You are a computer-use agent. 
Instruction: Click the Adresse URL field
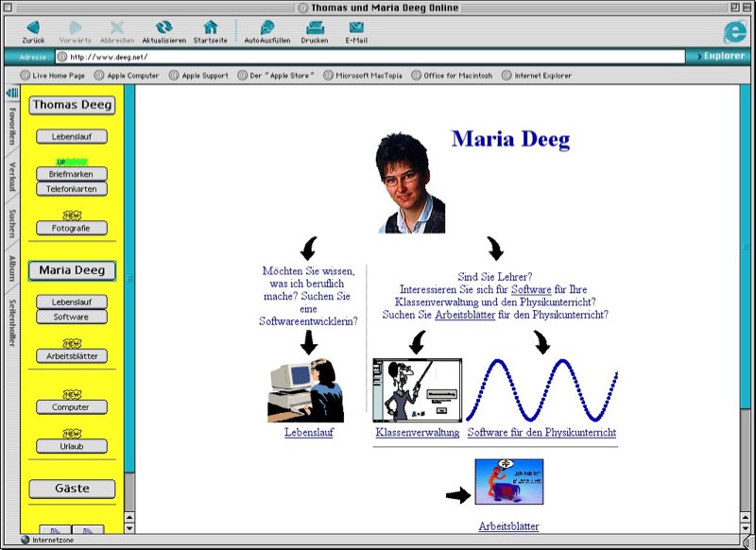(x=369, y=57)
